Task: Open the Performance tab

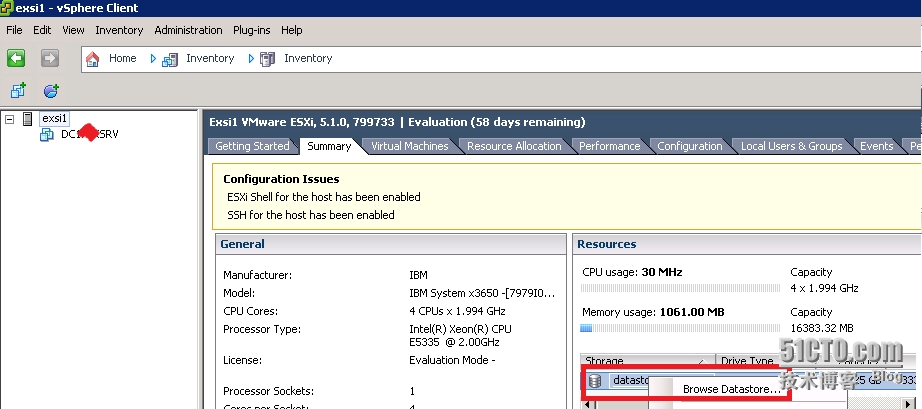Action: 610,146
